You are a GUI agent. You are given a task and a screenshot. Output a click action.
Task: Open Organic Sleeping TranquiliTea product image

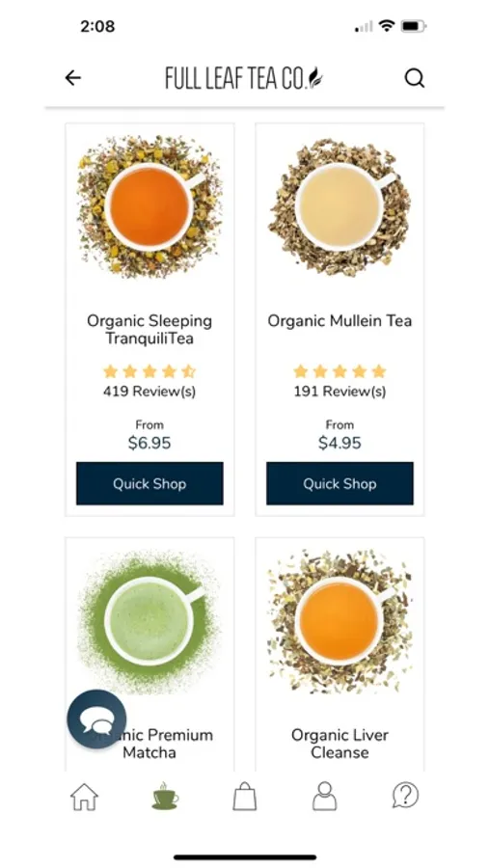click(x=149, y=206)
